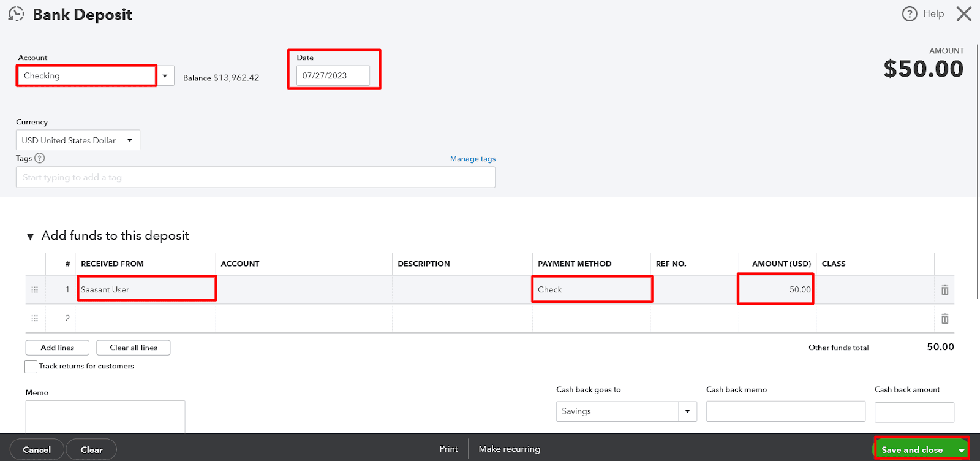This screenshot has height=461, width=980.
Task: Click Make recurring in the footer bar
Action: (510, 449)
